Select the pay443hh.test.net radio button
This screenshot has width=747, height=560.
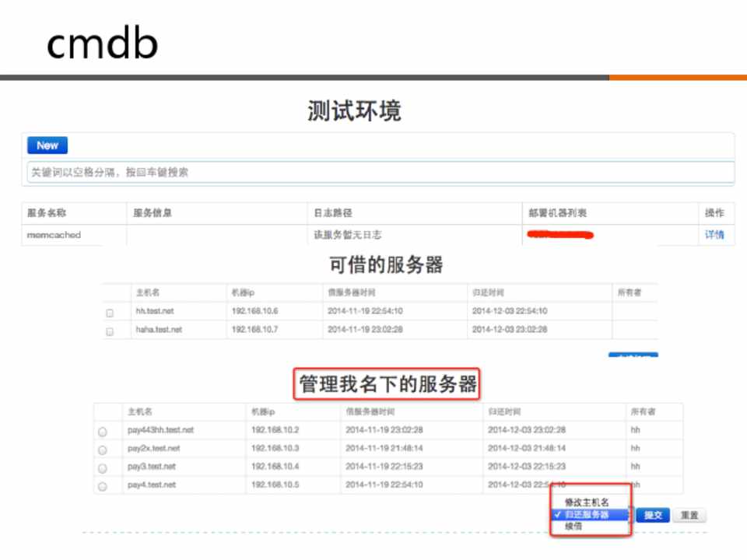(102, 431)
